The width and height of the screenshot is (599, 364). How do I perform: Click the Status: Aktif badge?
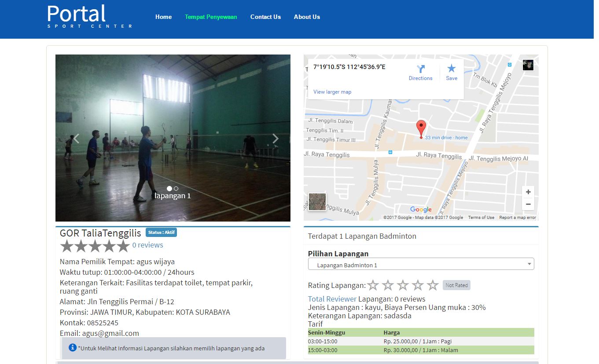161,232
